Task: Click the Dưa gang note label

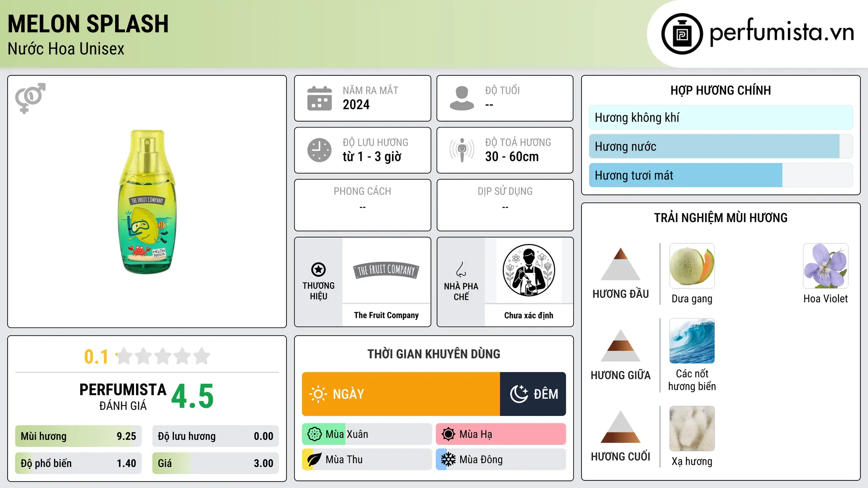Action: (692, 299)
